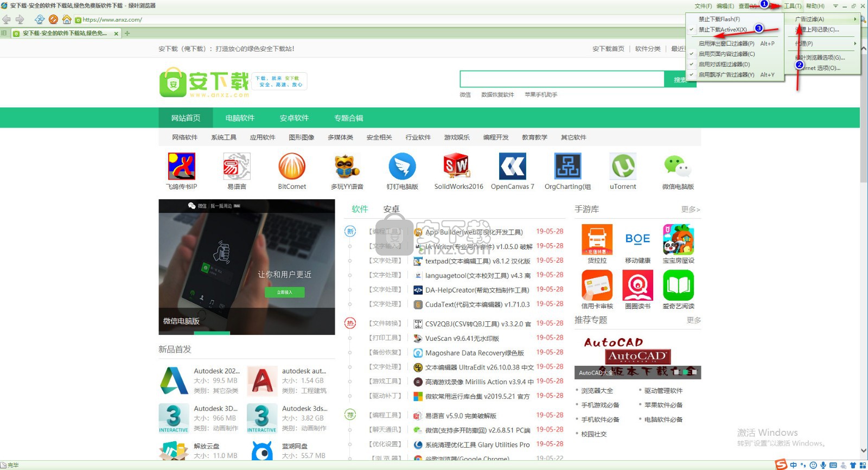Click the vertical scrollbar down arrow
Screen dimensions: 868x470
tap(863, 450)
